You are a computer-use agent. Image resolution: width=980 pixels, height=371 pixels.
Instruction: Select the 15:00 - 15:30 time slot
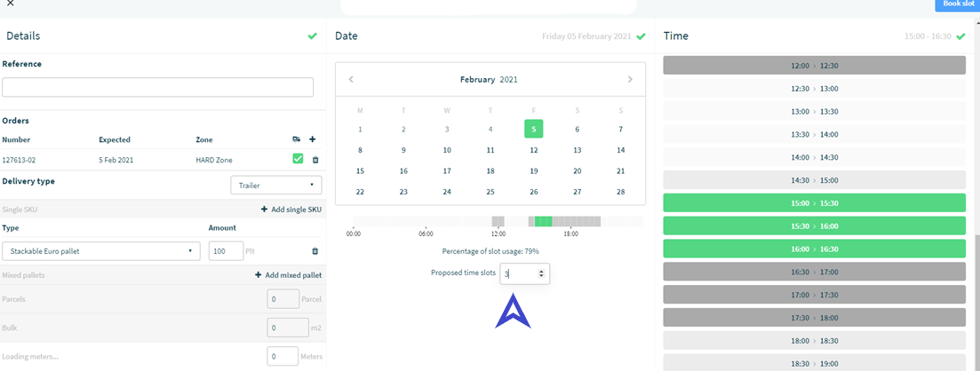click(x=815, y=203)
